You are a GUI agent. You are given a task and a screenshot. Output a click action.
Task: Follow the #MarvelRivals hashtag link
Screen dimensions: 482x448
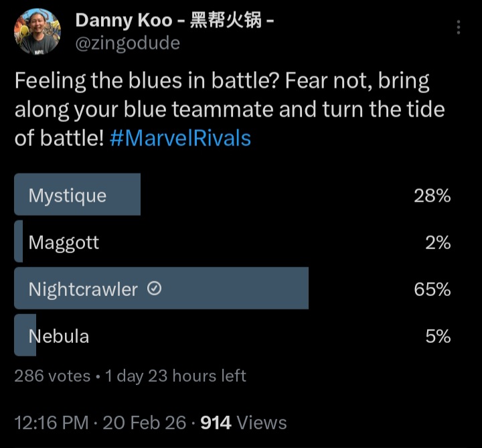180,138
